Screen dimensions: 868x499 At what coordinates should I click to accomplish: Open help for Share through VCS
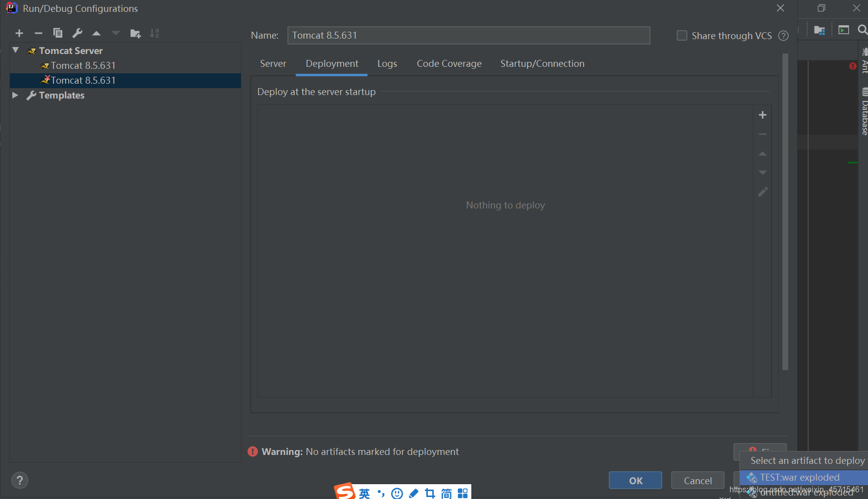point(783,36)
